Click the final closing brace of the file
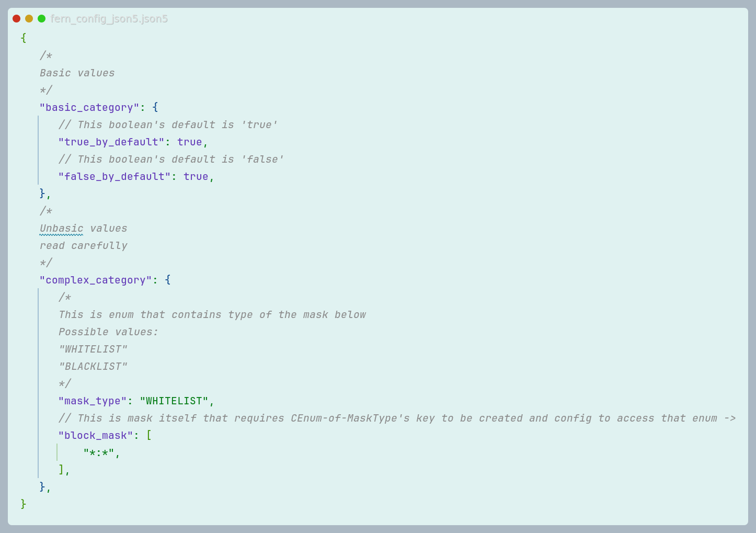The width and height of the screenshot is (756, 533). pyautogui.click(x=24, y=504)
